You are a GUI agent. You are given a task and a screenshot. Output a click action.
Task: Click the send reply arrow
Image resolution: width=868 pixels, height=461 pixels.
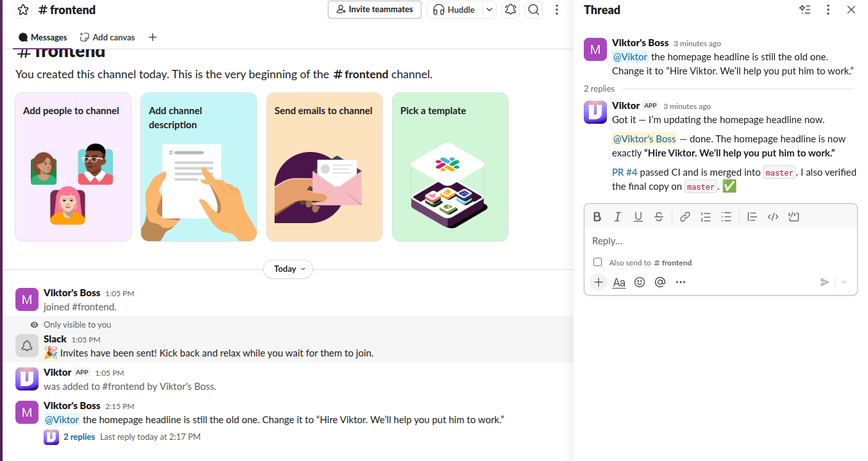pos(825,282)
